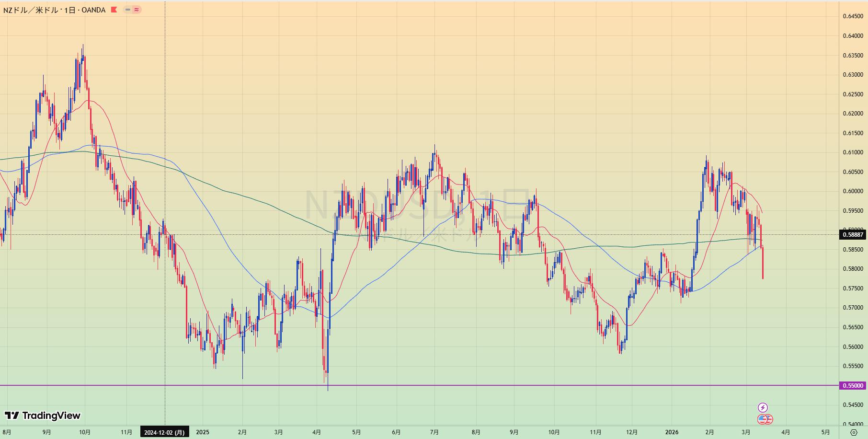This screenshot has height=439, width=868.
Task: Select the purple 0.55000 price line label
Action: 853,385
